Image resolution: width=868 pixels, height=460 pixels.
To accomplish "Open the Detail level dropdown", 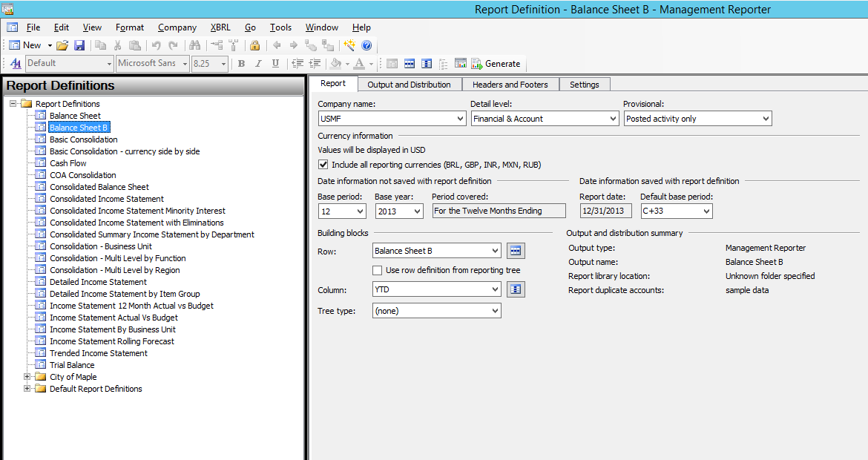I will [613, 119].
